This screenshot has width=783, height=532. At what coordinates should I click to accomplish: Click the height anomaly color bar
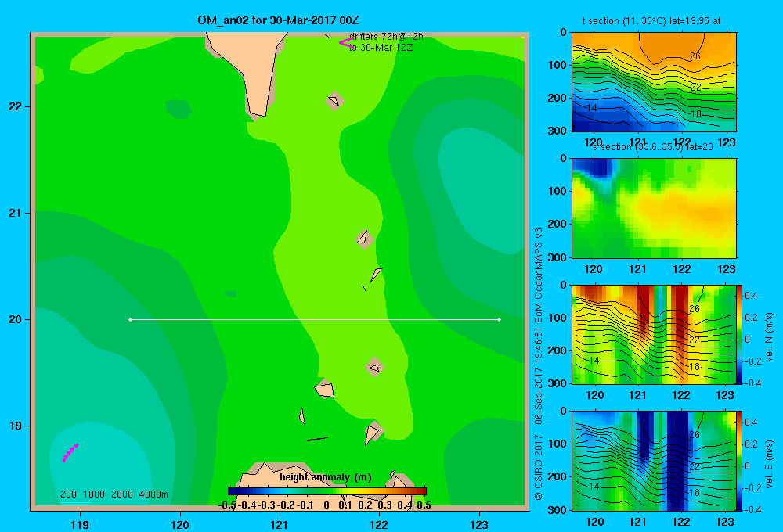point(327,491)
